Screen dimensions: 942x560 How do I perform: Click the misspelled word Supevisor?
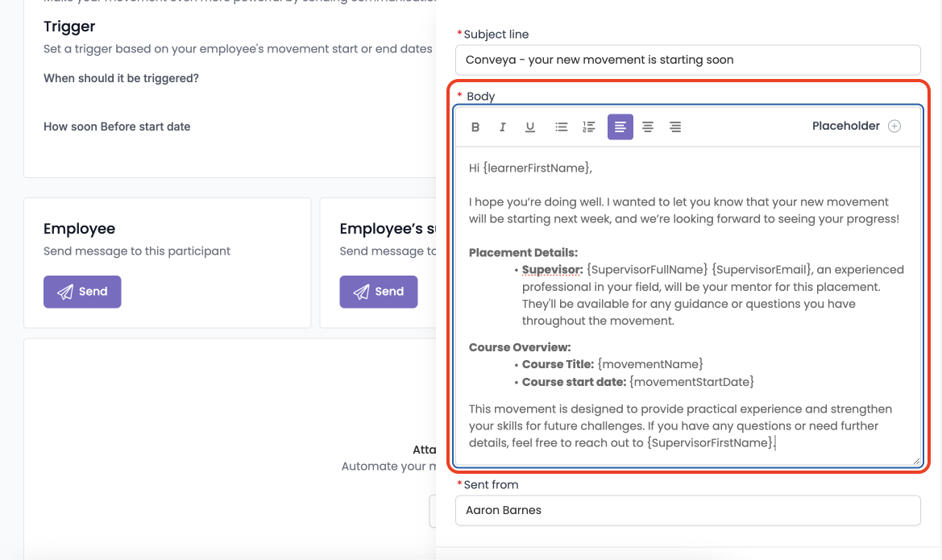tap(552, 270)
